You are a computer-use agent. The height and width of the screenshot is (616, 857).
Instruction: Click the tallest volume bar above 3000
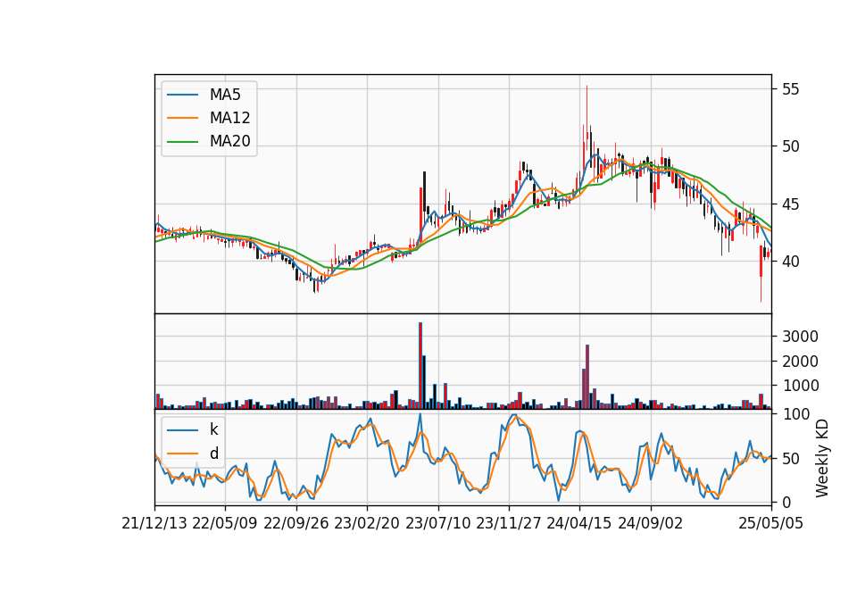[420, 366]
